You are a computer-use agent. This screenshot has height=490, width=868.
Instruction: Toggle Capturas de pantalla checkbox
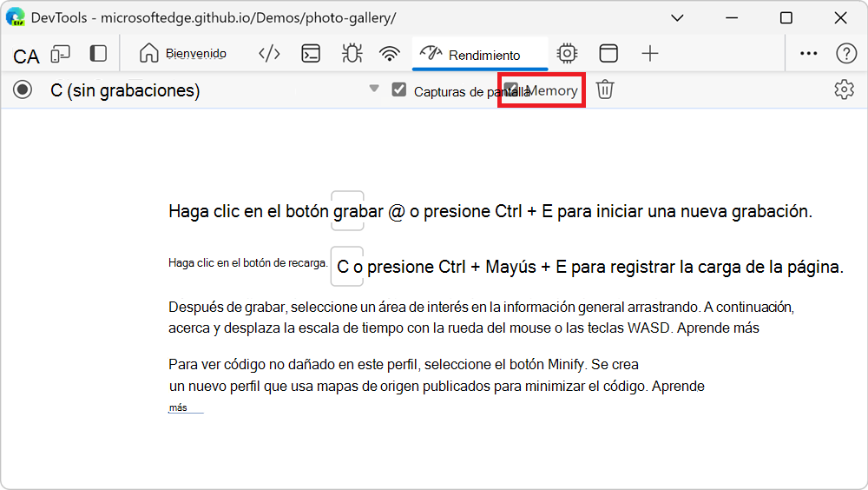(398, 89)
